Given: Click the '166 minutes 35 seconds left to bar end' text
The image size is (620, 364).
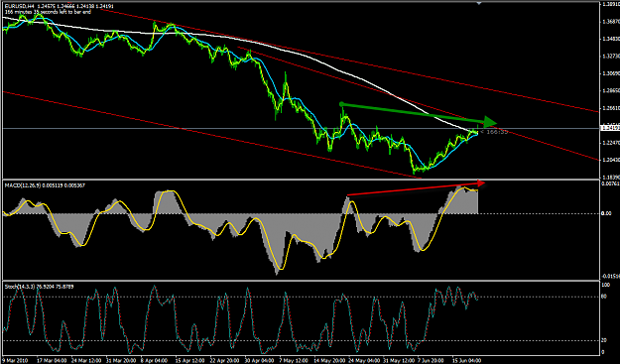Looking at the screenshot, I should 48,12.
